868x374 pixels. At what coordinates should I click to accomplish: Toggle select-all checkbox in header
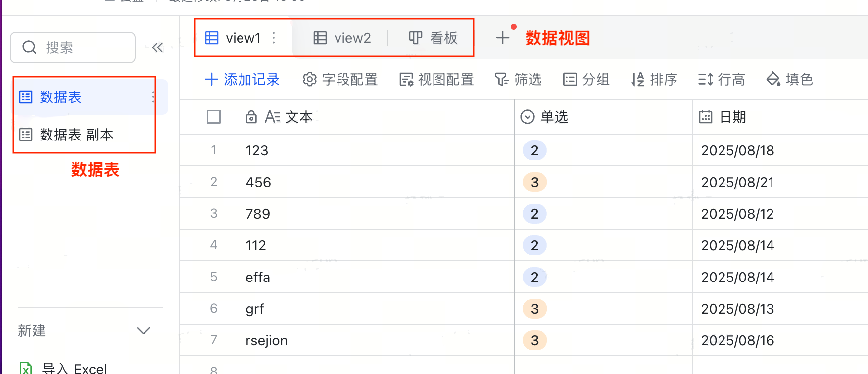[214, 117]
